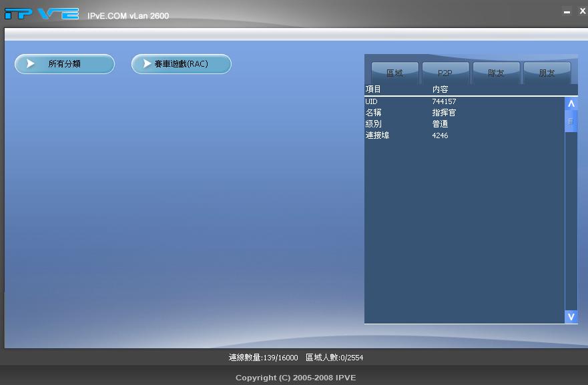Click the 連線數量:139/16000 status text
This screenshot has height=385, width=588.
[263, 358]
